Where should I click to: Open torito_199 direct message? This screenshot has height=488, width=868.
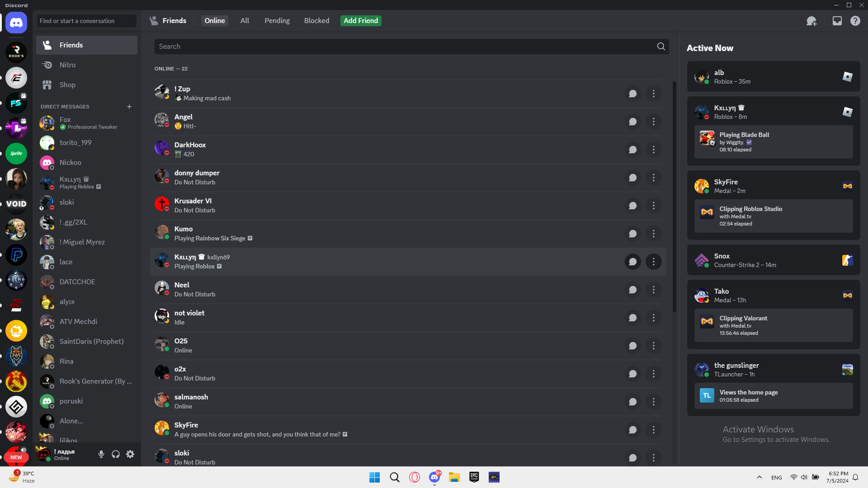pyautogui.click(x=87, y=143)
